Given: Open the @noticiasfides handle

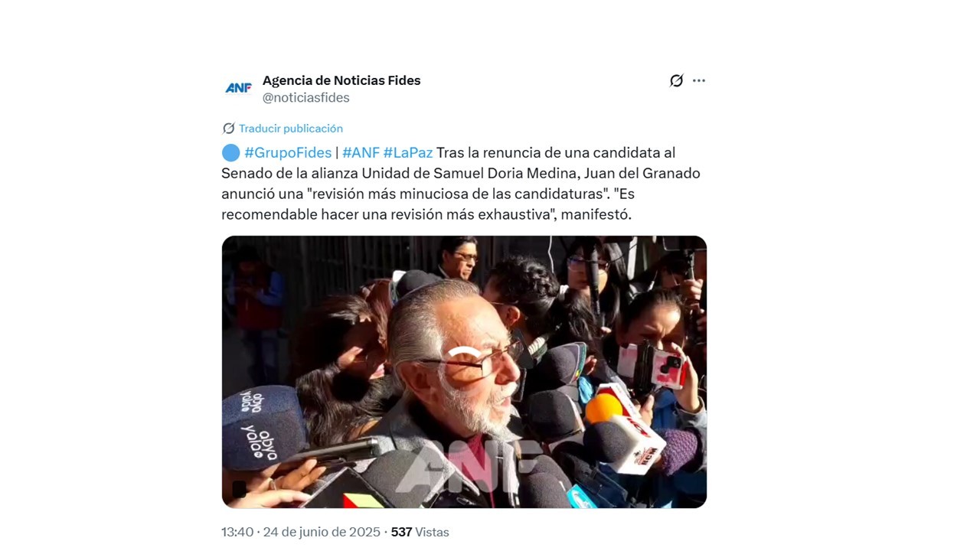Looking at the screenshot, I should click(x=306, y=98).
